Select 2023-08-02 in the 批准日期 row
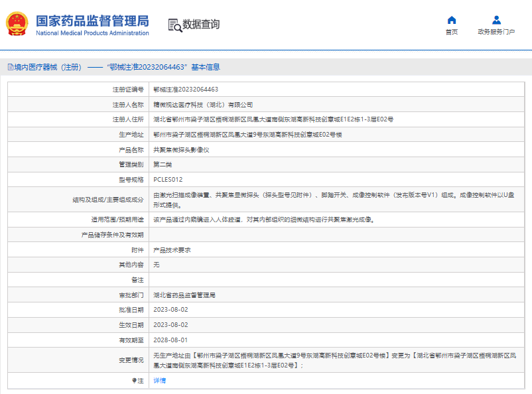 point(170,310)
